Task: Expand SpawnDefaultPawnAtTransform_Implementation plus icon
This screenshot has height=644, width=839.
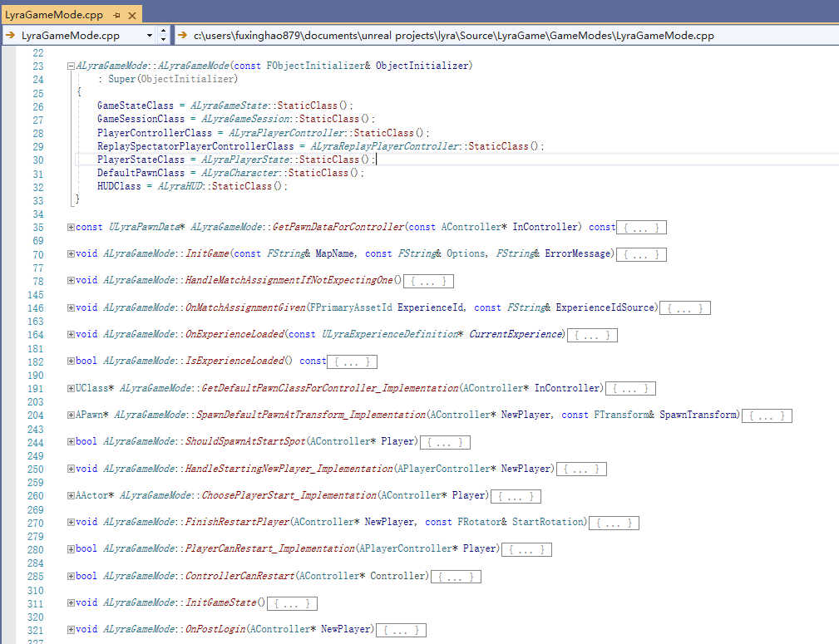Action: click(71, 415)
